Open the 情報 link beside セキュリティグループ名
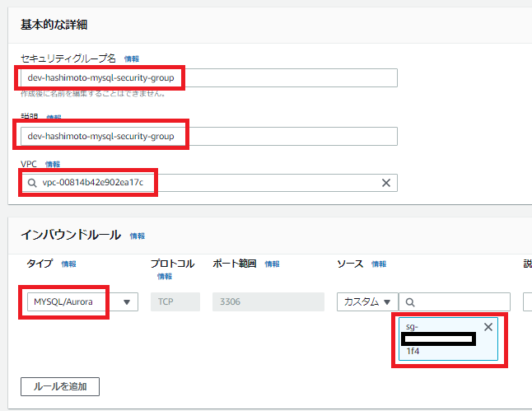 [x=132, y=59]
